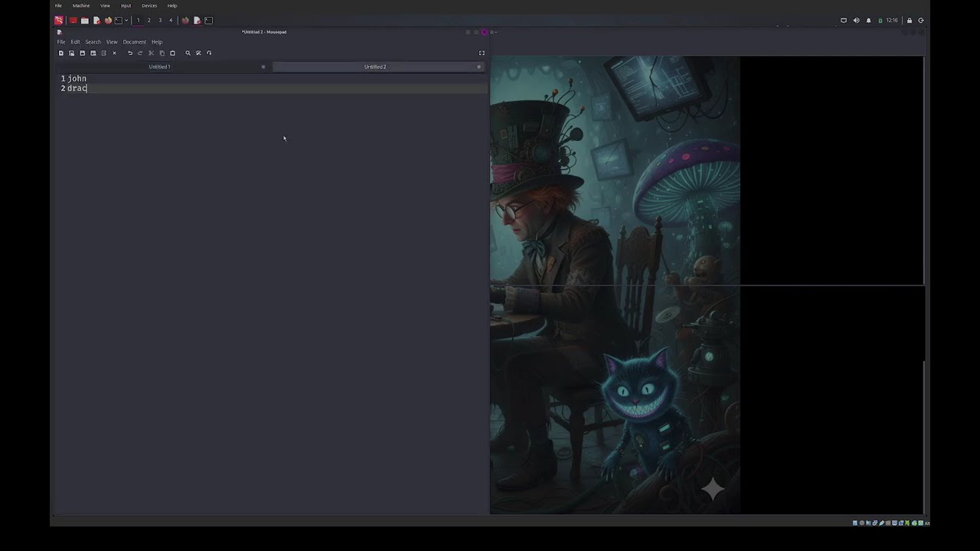The height and width of the screenshot is (551, 980).
Task: Open the Search menu in Mousepad
Action: pos(93,42)
